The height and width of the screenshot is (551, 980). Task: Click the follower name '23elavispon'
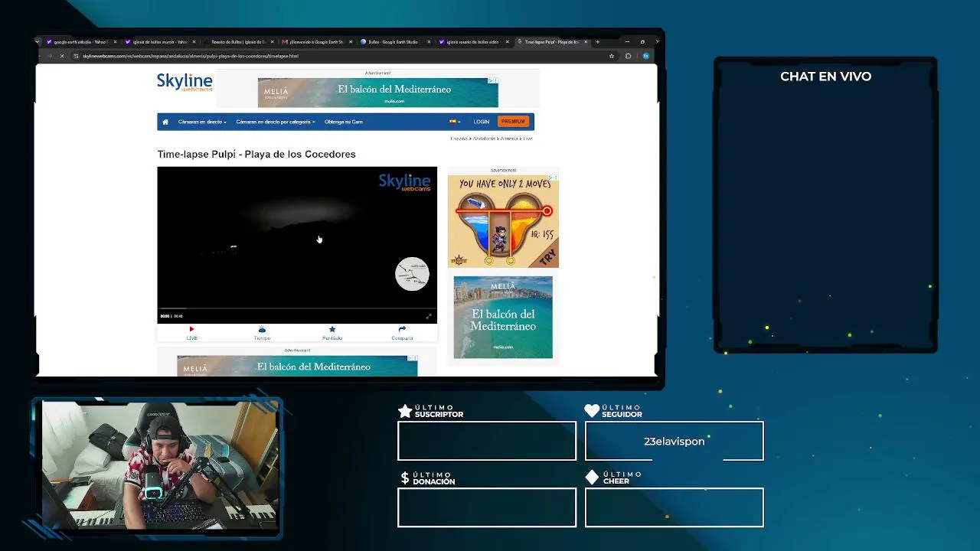[674, 442]
